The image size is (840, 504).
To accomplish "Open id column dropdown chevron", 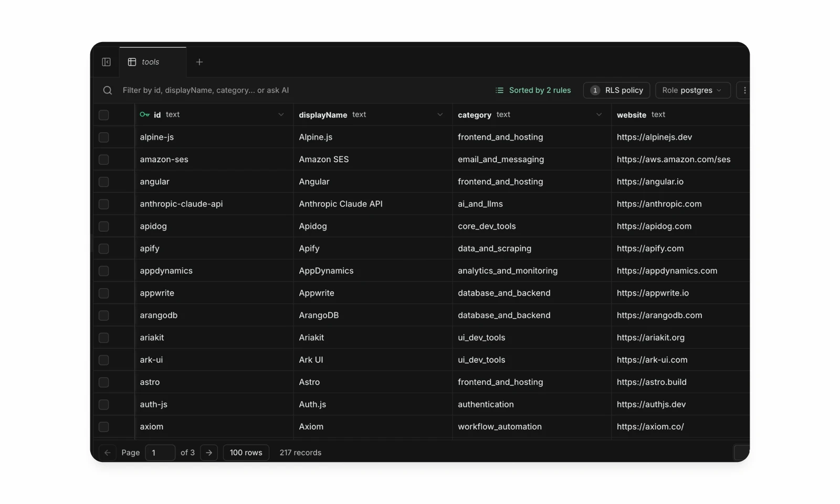I will tap(281, 114).
